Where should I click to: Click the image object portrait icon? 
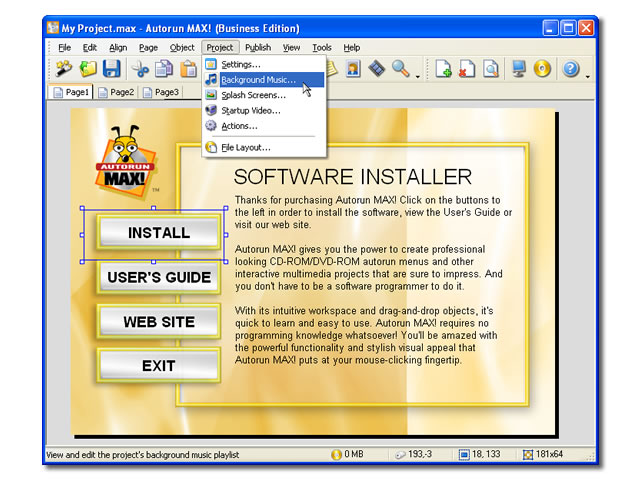point(353,69)
